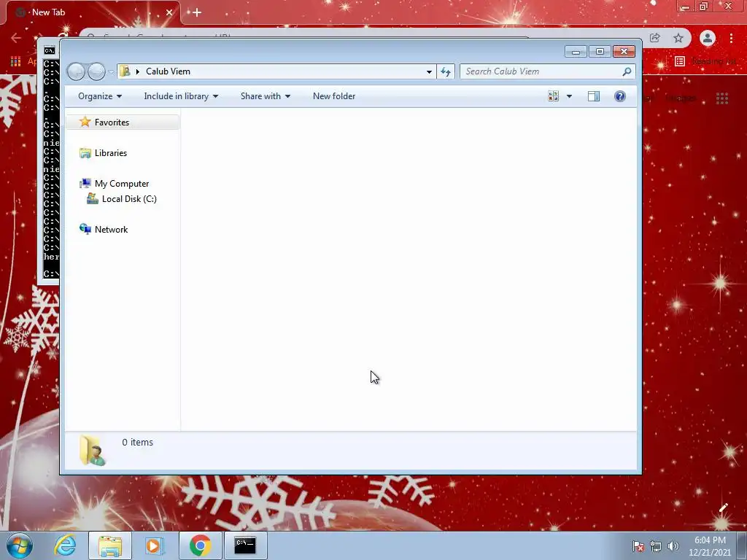747x560 pixels.
Task: Click the Network globe icon
Action: [85, 229]
